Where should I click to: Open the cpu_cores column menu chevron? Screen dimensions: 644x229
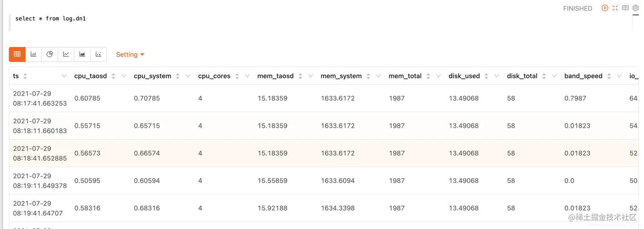[x=247, y=76]
